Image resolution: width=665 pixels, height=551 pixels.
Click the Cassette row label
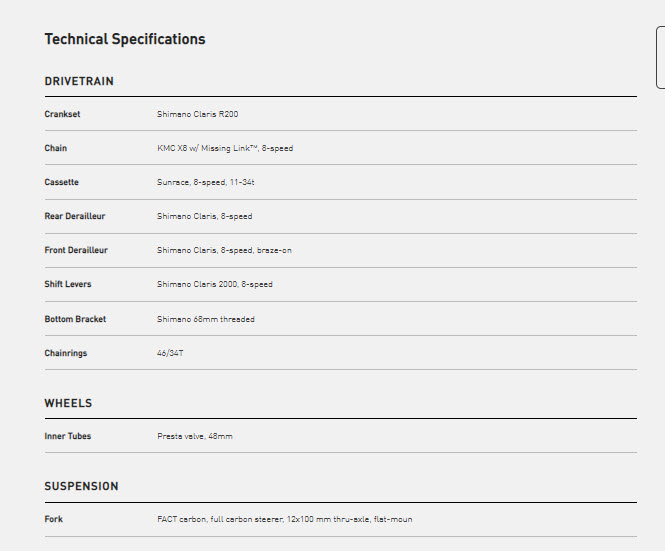coord(61,182)
